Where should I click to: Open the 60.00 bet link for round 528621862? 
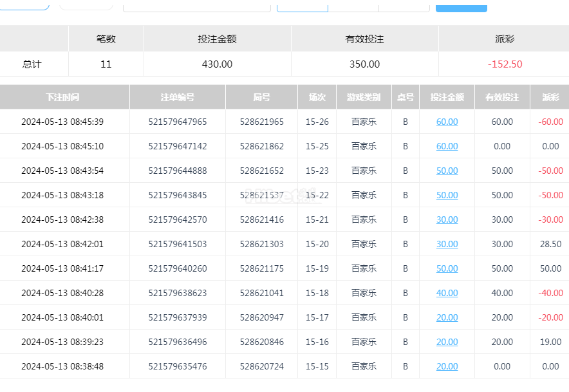pyautogui.click(x=447, y=146)
